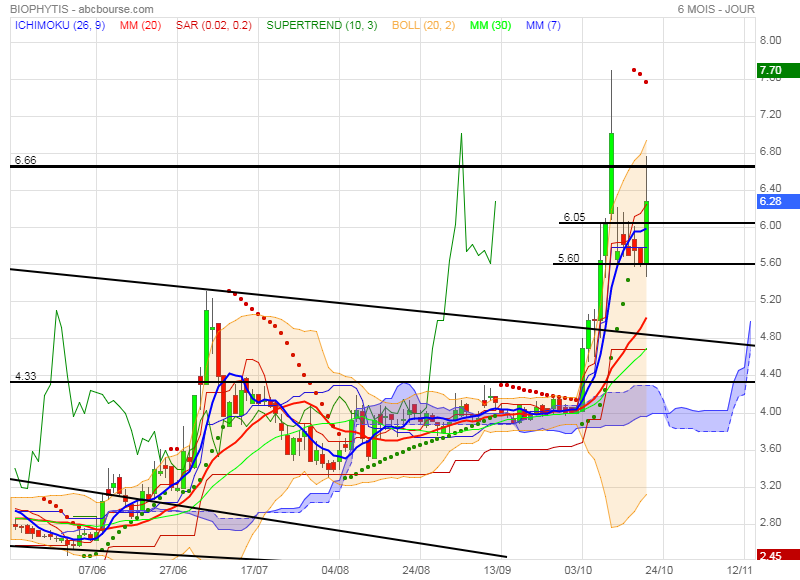
Task: Click the green 7.70 price tag
Action: click(779, 70)
